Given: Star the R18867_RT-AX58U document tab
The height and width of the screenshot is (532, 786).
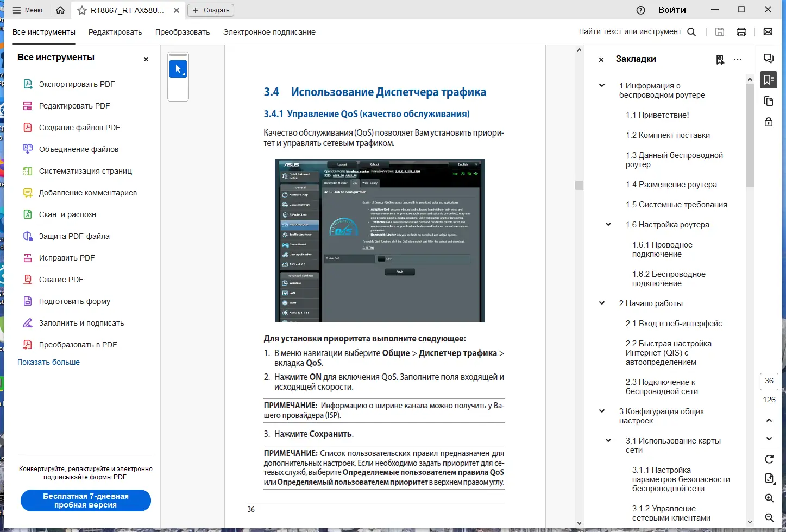Looking at the screenshot, I should [x=82, y=10].
